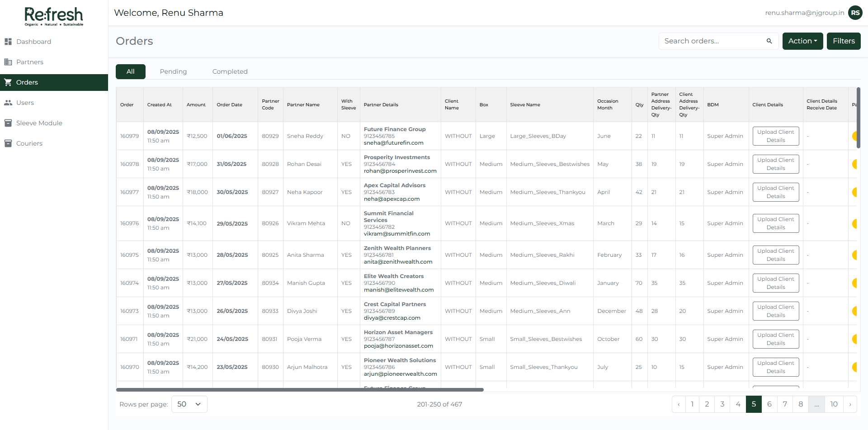868x430 pixels.
Task: Open the Dashboard sidebar icon
Action: pyautogui.click(x=8, y=42)
